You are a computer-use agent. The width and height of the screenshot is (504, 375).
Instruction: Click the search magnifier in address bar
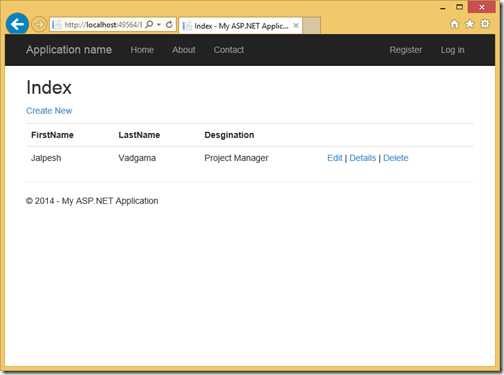coord(149,24)
